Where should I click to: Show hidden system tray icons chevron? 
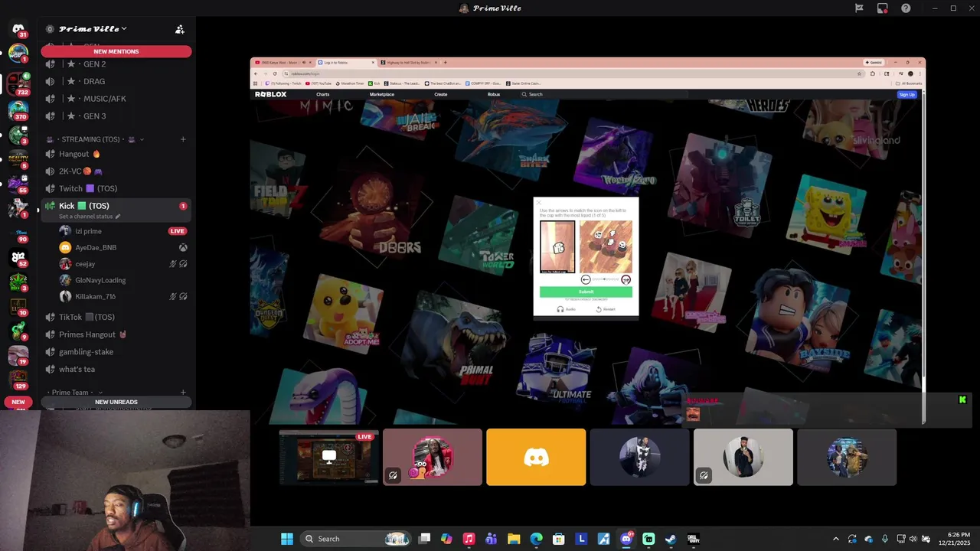835,539
